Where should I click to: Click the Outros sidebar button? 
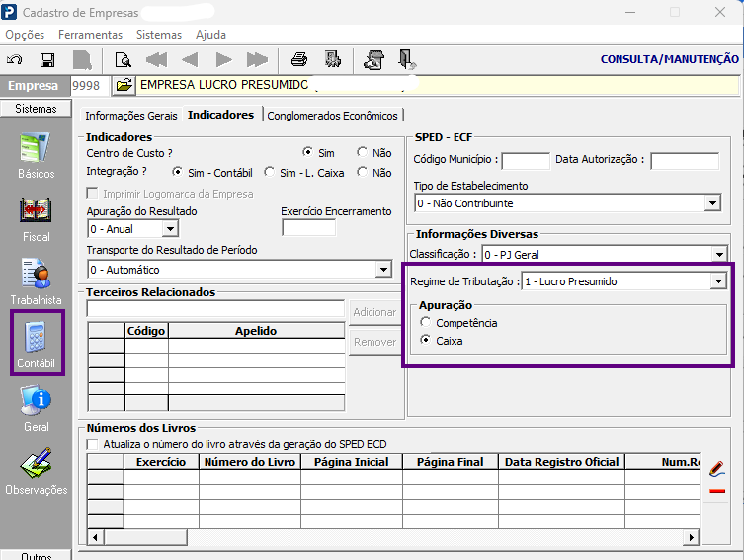[x=36, y=555]
